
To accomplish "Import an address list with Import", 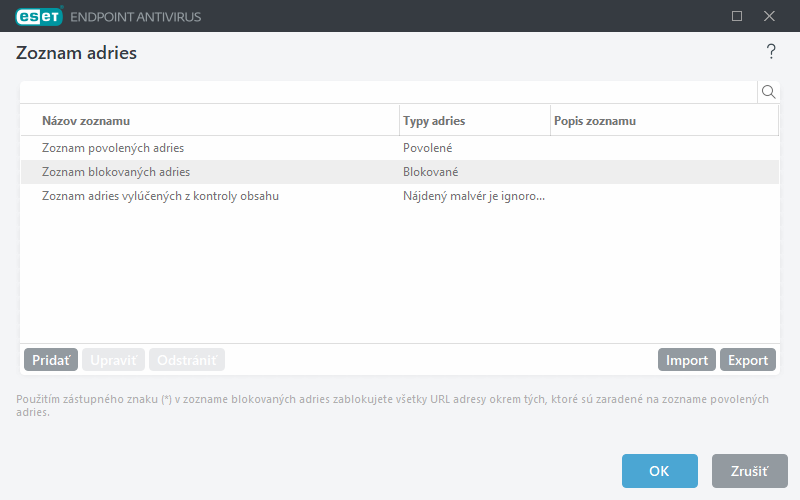I will (687, 360).
